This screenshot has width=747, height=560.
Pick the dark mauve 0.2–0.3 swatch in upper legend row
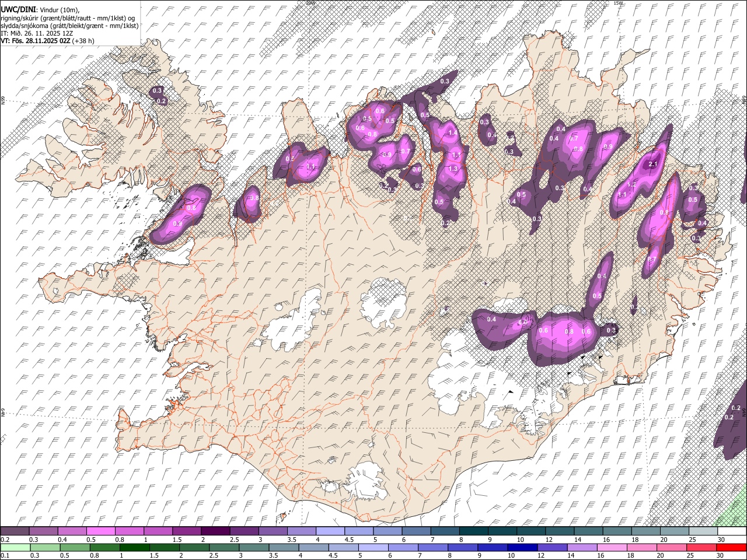15,531
